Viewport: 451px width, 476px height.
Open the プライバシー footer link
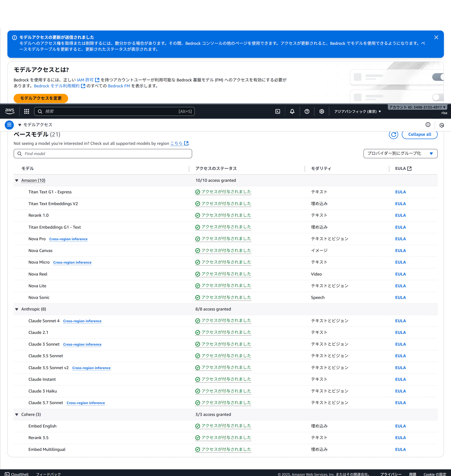[x=391, y=474]
